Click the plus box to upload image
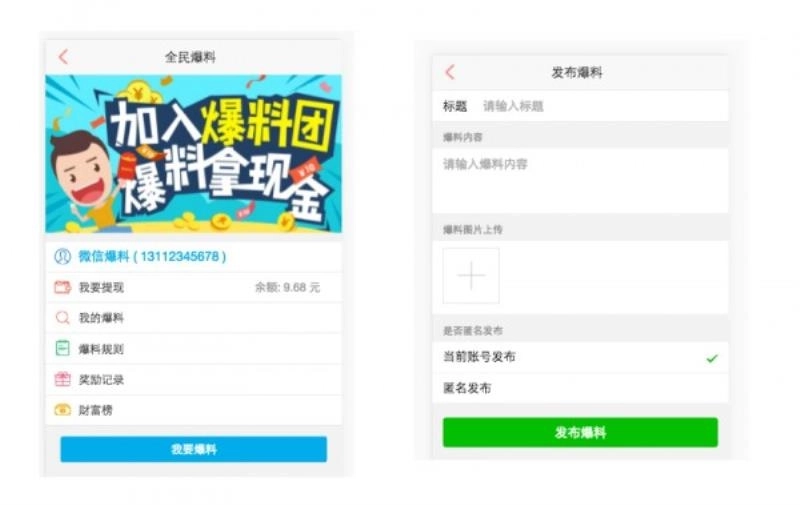The width and height of the screenshot is (800, 505). [x=471, y=275]
